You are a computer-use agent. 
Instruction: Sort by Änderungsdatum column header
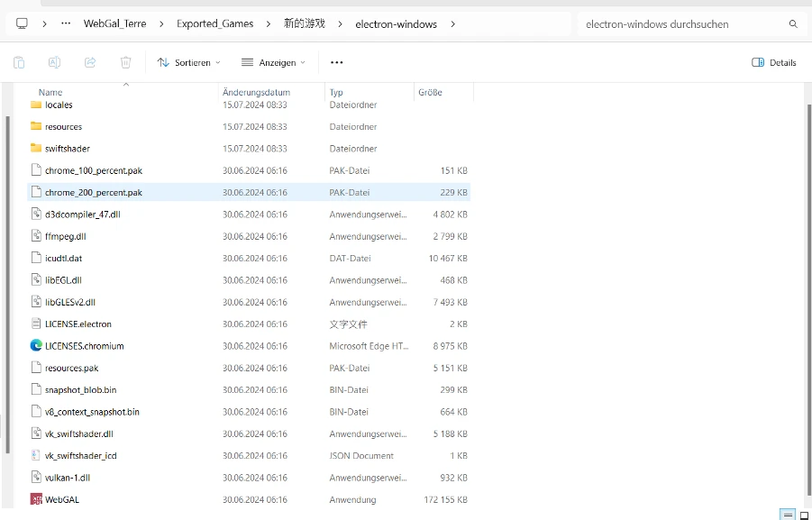(x=256, y=92)
